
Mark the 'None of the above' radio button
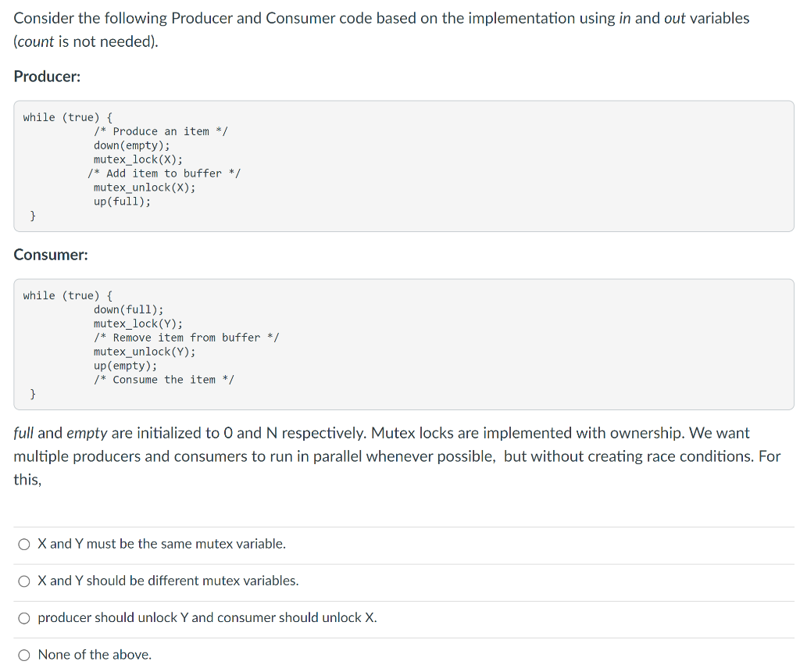click(25, 655)
